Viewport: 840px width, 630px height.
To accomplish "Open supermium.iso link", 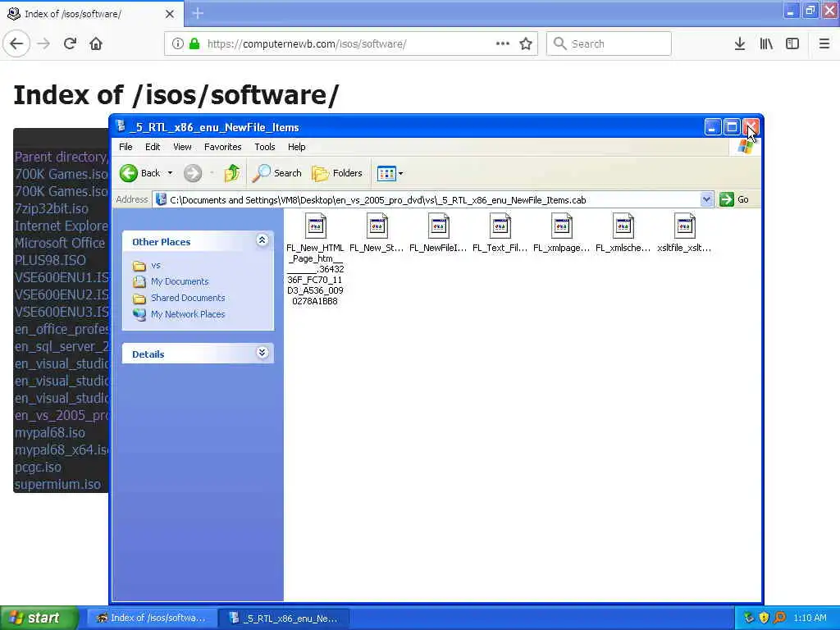I will (57, 484).
